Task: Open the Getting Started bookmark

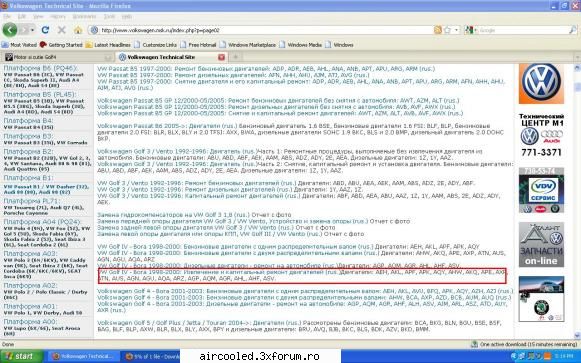Action: point(61,45)
